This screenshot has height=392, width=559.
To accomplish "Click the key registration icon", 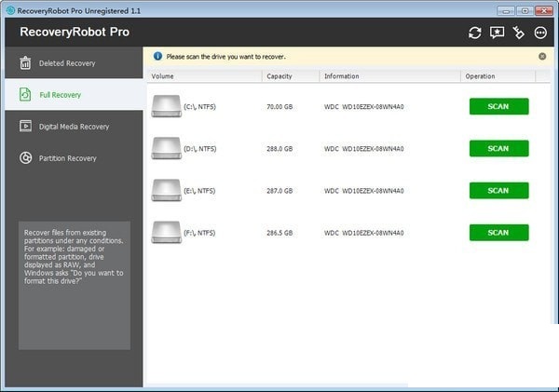I will click(519, 33).
